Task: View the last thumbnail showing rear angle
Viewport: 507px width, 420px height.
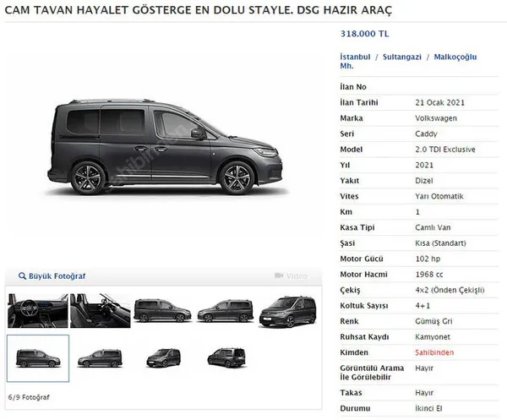Action: (225, 357)
